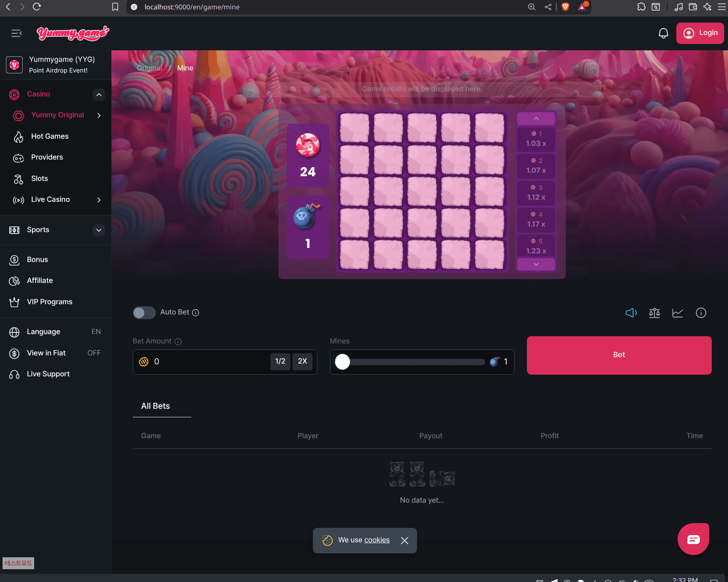Open game info circle icon
Screen dimensions: 728x582
pyautogui.click(x=701, y=313)
